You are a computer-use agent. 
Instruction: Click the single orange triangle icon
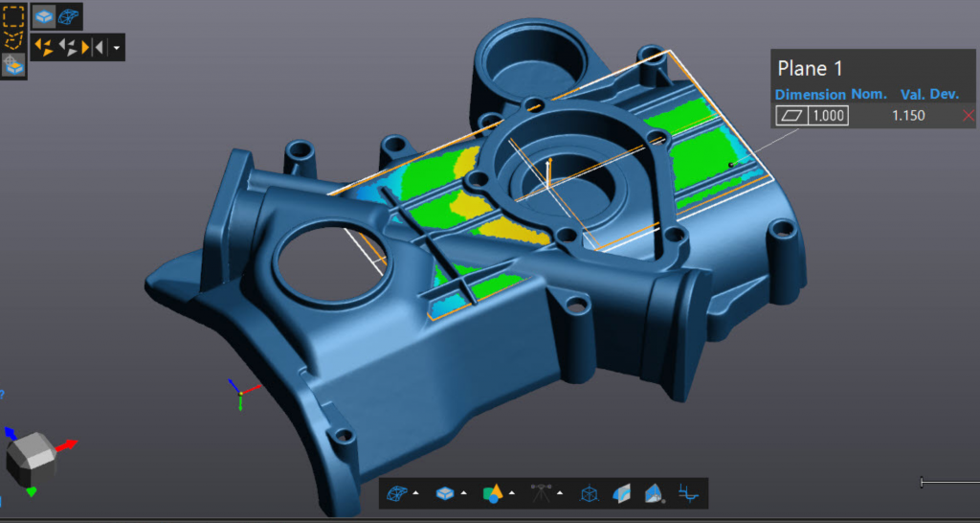[84, 46]
